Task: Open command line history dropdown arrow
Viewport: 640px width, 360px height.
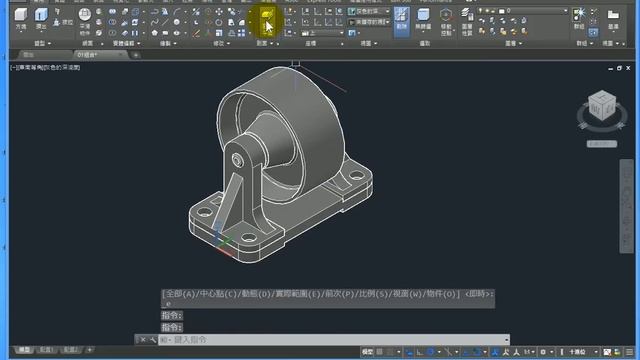Action: (x=506, y=340)
